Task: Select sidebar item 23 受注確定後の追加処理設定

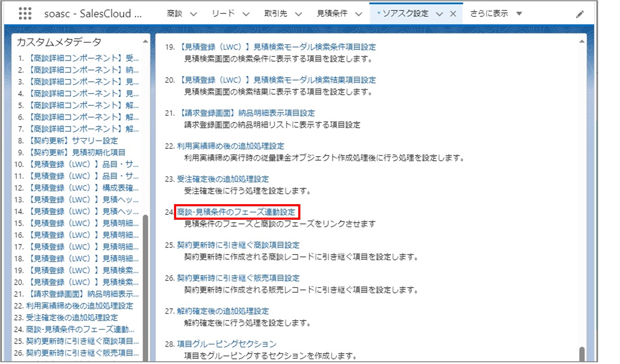Action: pos(72,317)
